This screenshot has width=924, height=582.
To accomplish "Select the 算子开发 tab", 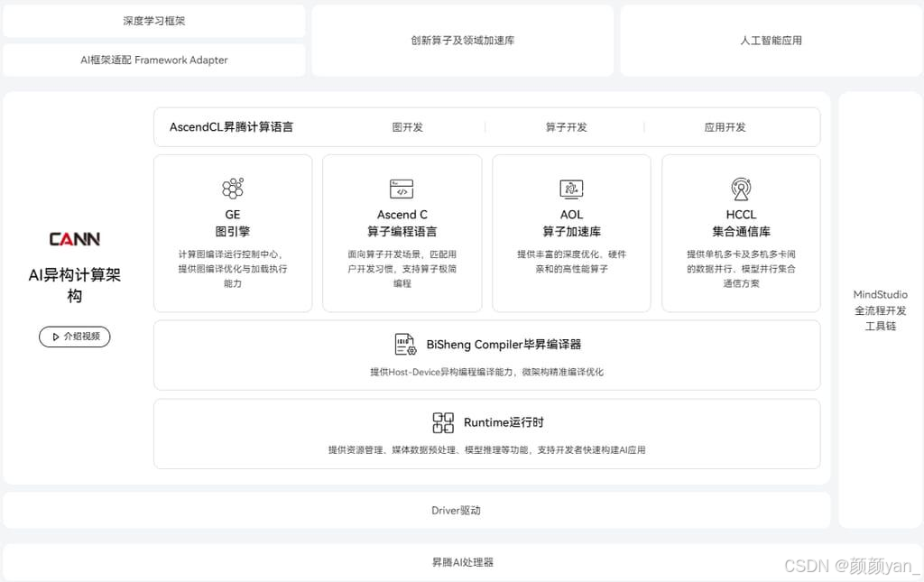I will (566, 127).
